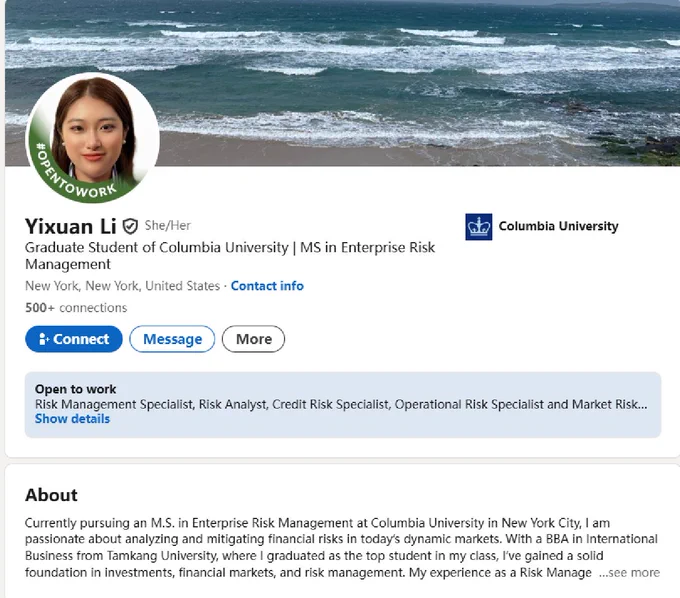Click the Risk Management Specialist job titles line

341,404
